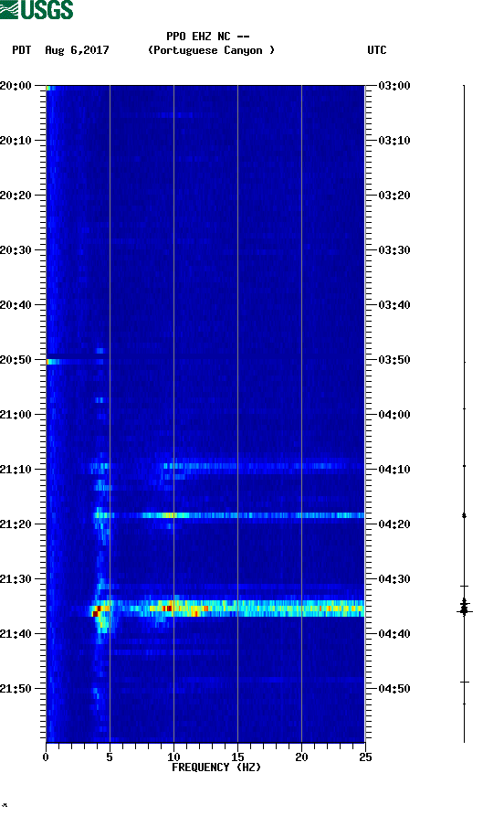Select the station title PPO EHZ NC --
This screenshot has width=504, height=815.
208,37
